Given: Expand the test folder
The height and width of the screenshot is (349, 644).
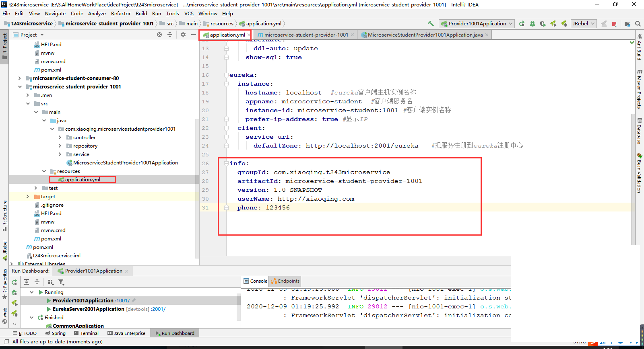Looking at the screenshot, I should 36,188.
